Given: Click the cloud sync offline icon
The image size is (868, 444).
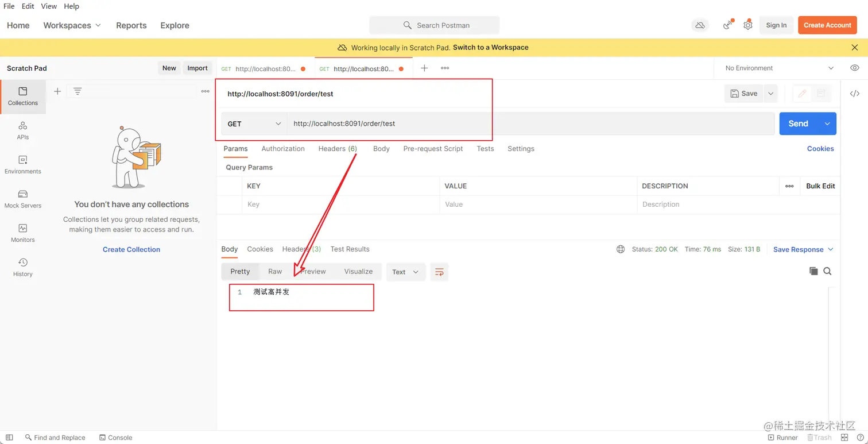Looking at the screenshot, I should pos(700,25).
